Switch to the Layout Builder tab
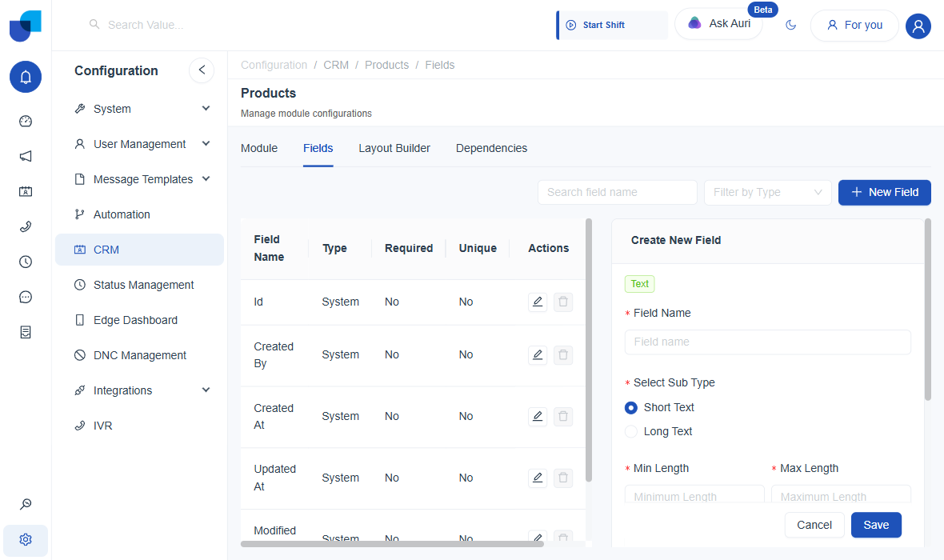Screen dimensions: 944x560 click(394, 149)
